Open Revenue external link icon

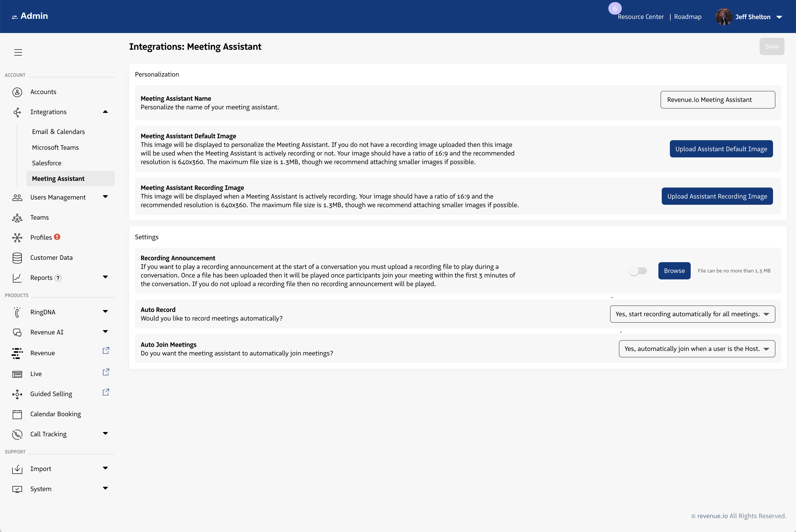tap(106, 350)
